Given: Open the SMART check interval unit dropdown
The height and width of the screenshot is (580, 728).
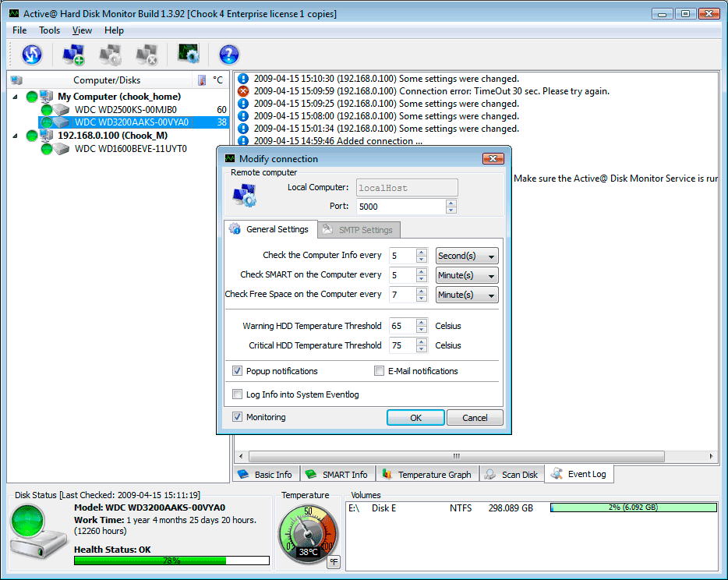Looking at the screenshot, I should (x=467, y=275).
